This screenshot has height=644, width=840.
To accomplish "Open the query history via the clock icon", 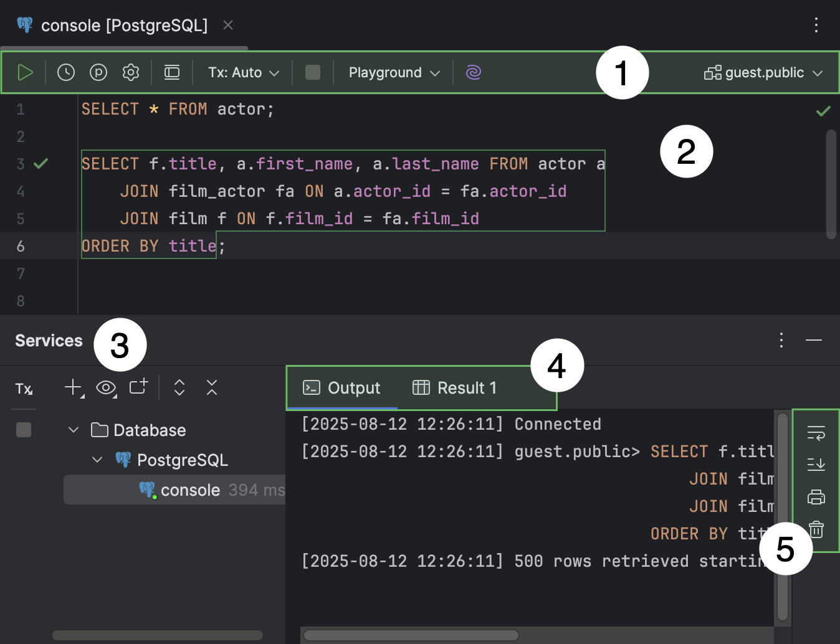I will point(65,72).
